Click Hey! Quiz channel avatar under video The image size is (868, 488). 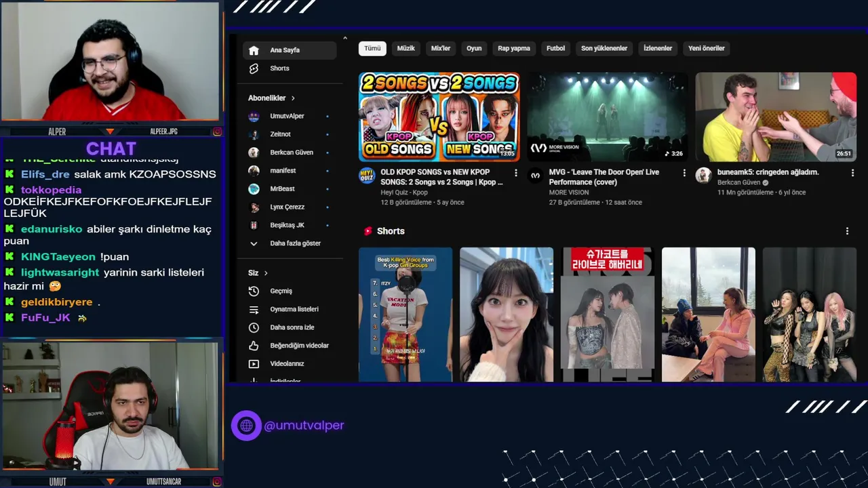(x=367, y=176)
